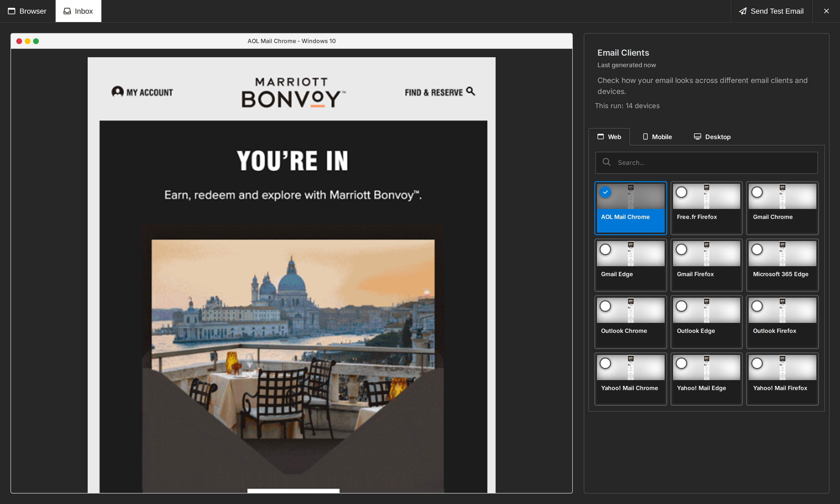
Task: Select the Outlook Edge radio circle
Action: 681,306
